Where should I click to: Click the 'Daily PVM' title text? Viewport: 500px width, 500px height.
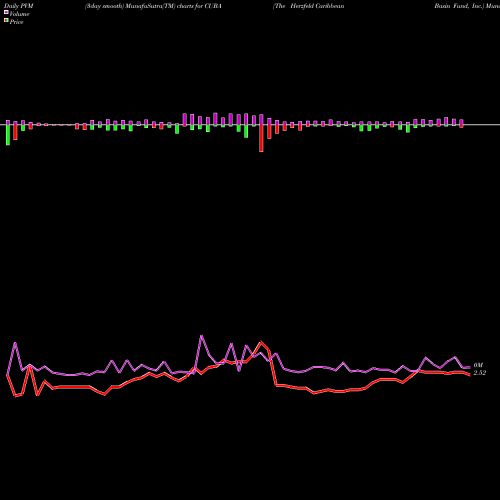(x=19, y=6)
